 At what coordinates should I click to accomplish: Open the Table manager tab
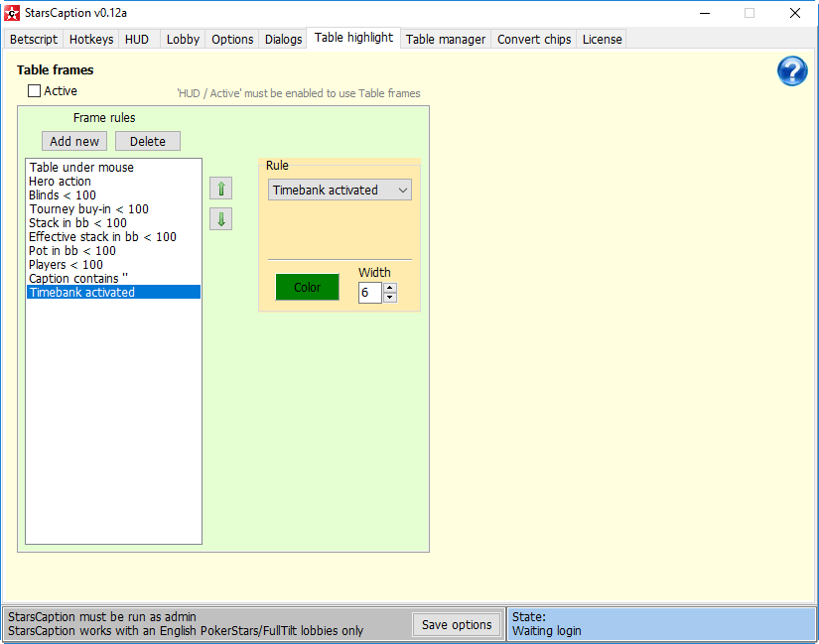(446, 39)
